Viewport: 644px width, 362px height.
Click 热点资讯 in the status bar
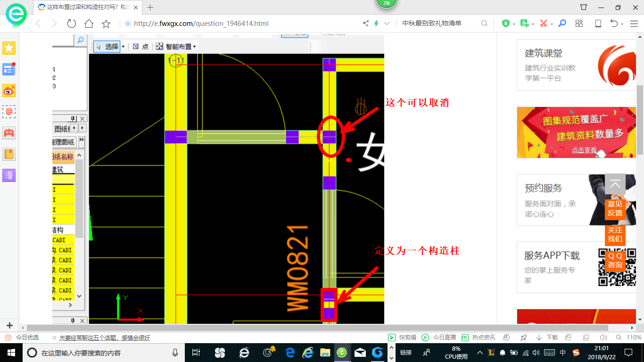479,337
